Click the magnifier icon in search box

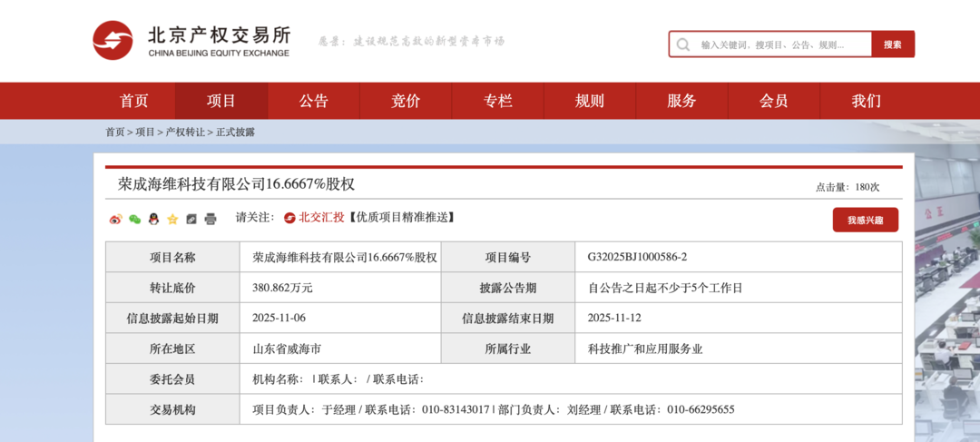pos(683,44)
